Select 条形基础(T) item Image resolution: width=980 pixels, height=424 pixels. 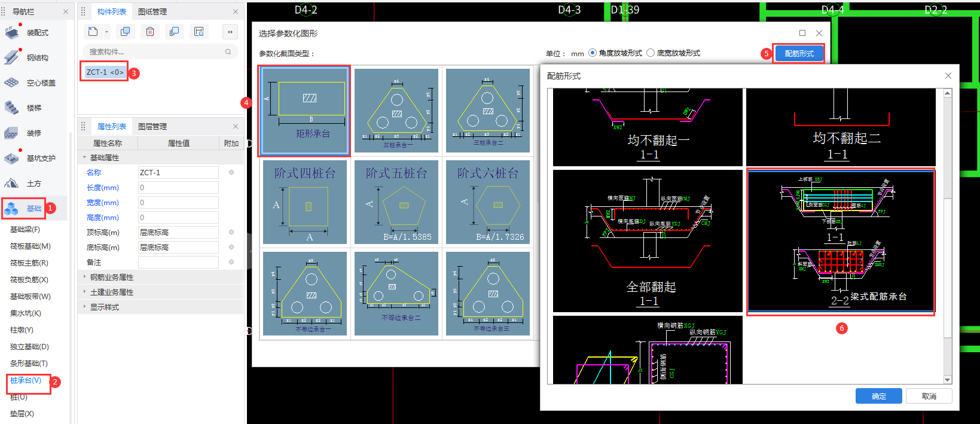click(29, 363)
